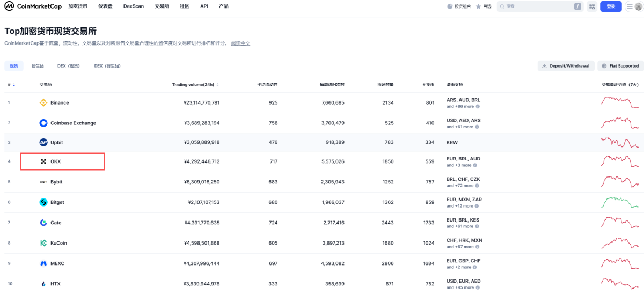Click info icon next to Coinbase +61 more

[477, 127]
